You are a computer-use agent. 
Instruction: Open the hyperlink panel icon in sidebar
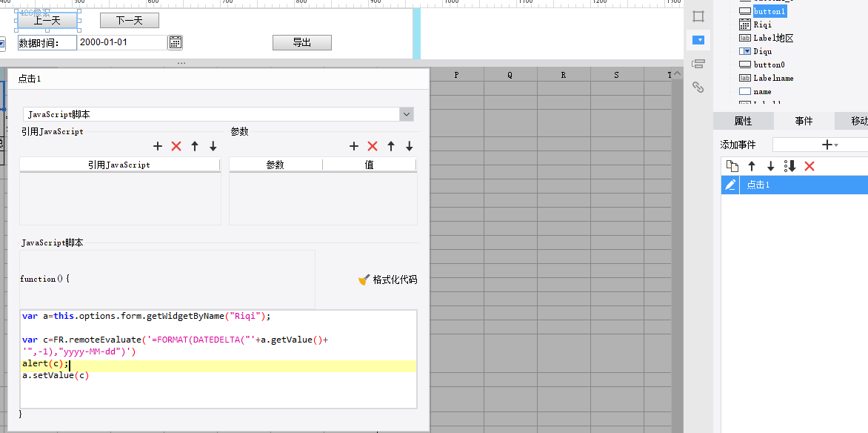click(698, 87)
